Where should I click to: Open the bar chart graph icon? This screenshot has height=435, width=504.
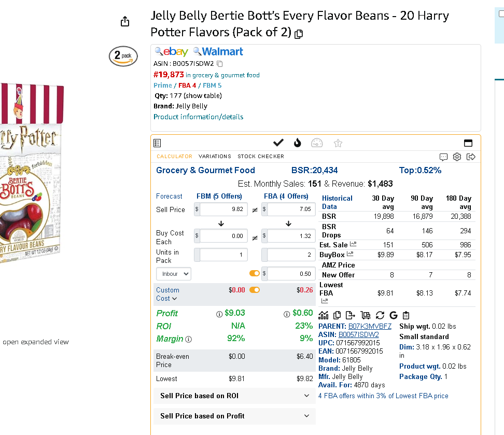(x=324, y=315)
